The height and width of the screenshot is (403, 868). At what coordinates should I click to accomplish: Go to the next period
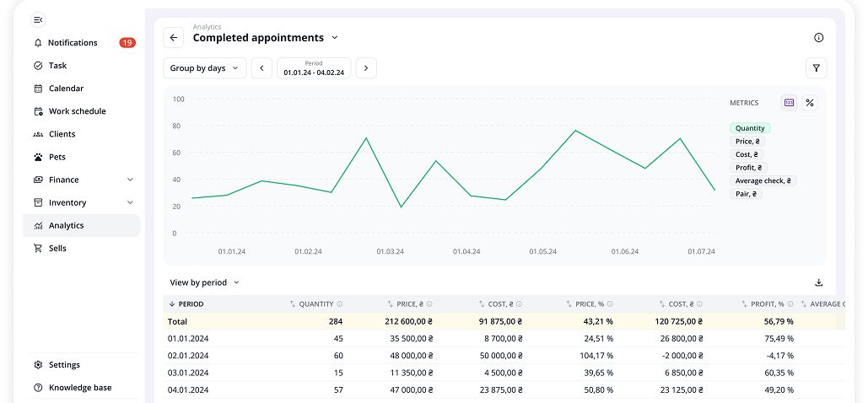(x=366, y=68)
